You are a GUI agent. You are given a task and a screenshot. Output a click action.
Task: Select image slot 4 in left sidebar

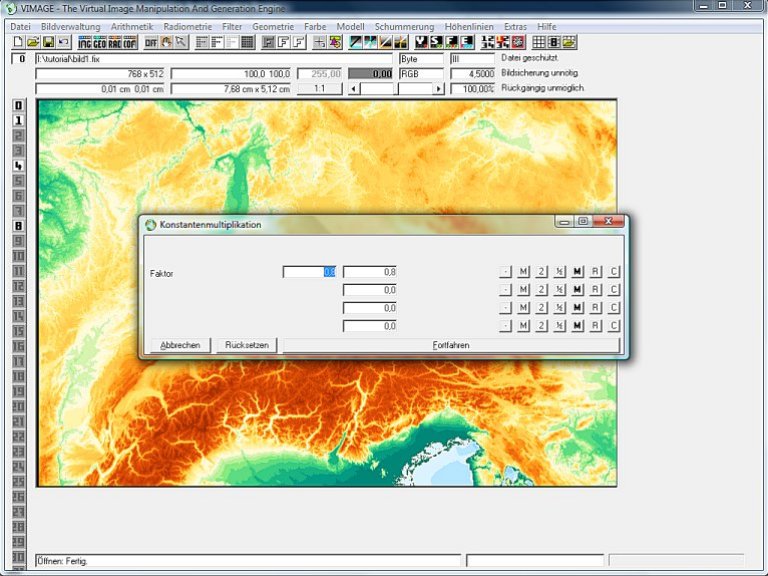(18, 165)
